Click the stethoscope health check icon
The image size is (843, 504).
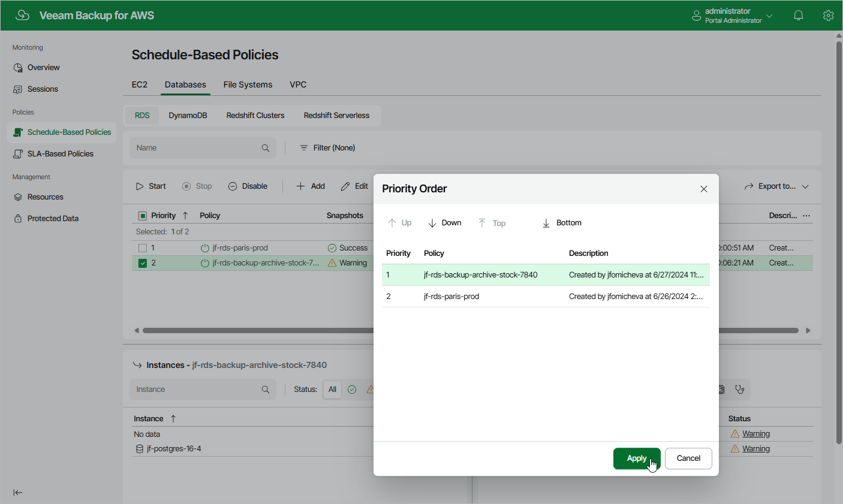(x=740, y=390)
